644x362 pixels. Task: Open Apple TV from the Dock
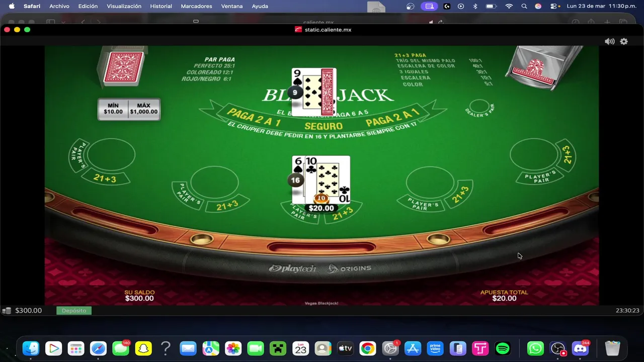pos(345,348)
